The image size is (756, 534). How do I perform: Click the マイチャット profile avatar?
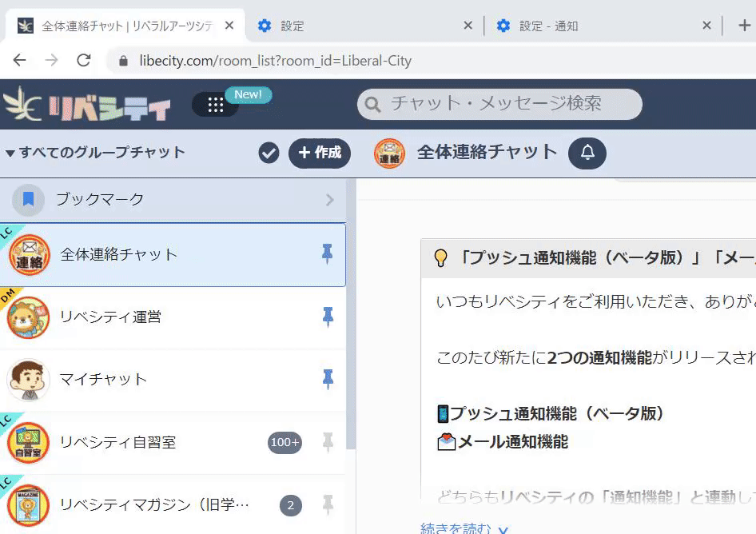click(29, 381)
